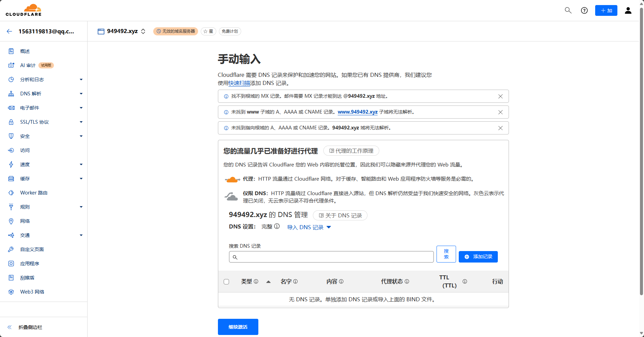Screen dimensions: 644x337
Task: Click the 分析和日志 clock icon
Action: point(11,80)
